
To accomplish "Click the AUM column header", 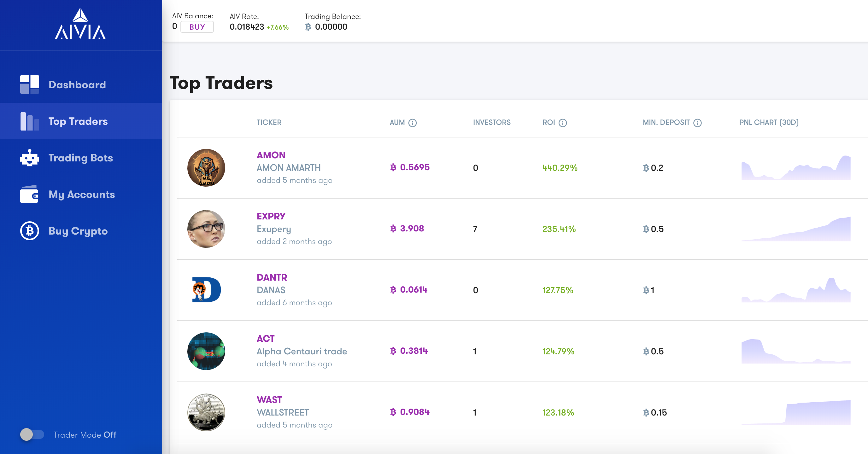I will coord(397,123).
